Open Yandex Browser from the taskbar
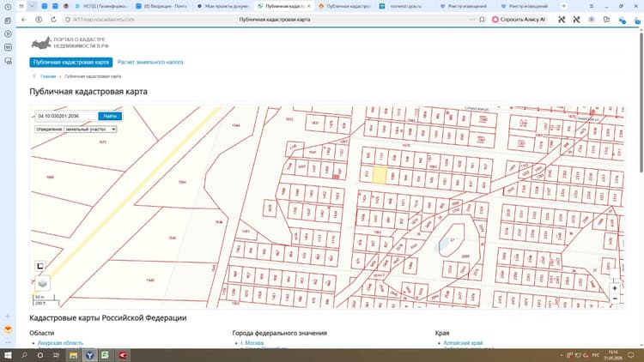Image resolution: width=644 pixels, height=362 pixels. click(x=89, y=355)
